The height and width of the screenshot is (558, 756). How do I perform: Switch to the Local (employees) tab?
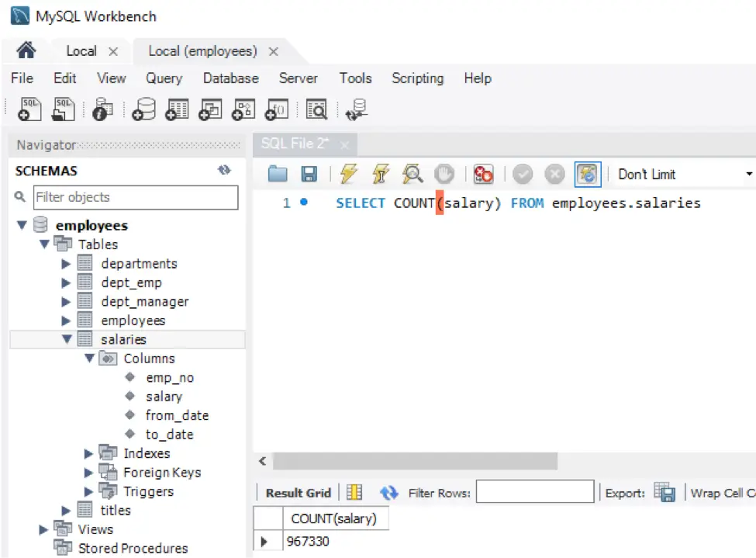202,51
